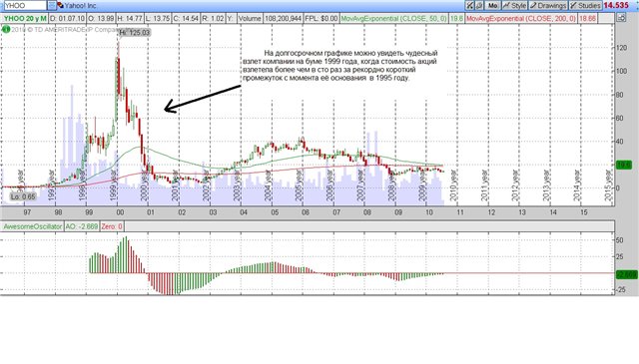Image resolution: width=639 pixels, height=364 pixels.
Task: Click the 00 year label on the time axis
Action: pos(120,212)
